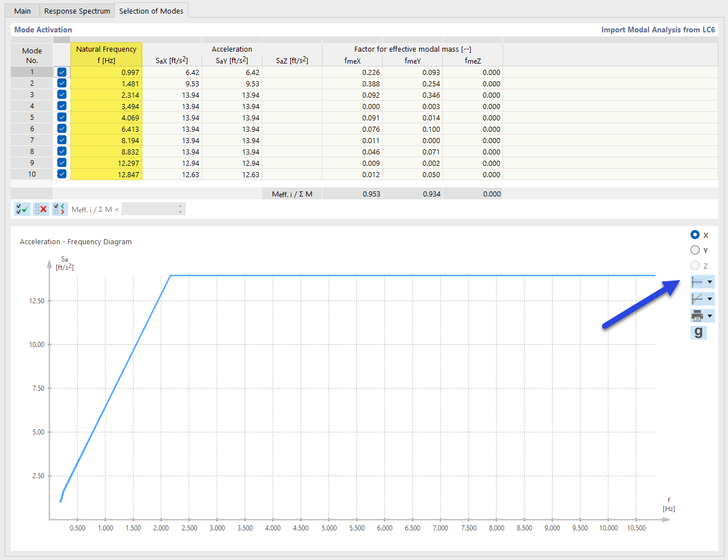
Task: Expand the diagram display options dropdown
Action: pyautogui.click(x=709, y=281)
